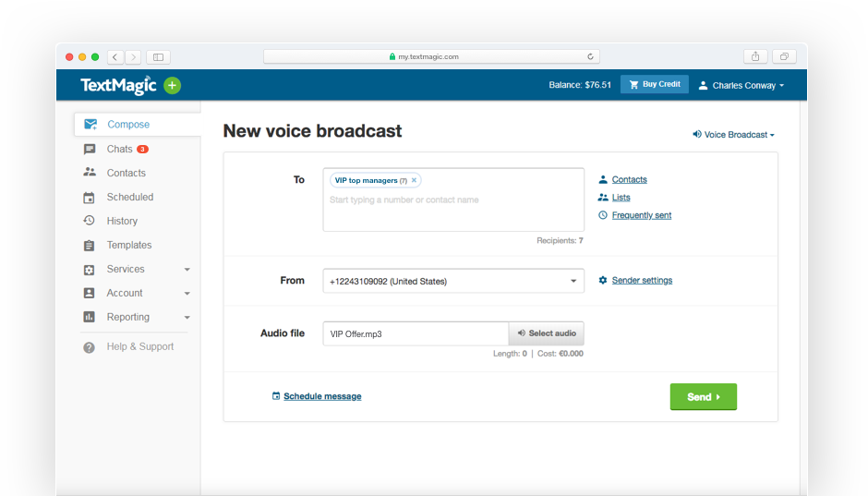
Task: Click the Recipients: 7 counter text
Action: pos(560,240)
